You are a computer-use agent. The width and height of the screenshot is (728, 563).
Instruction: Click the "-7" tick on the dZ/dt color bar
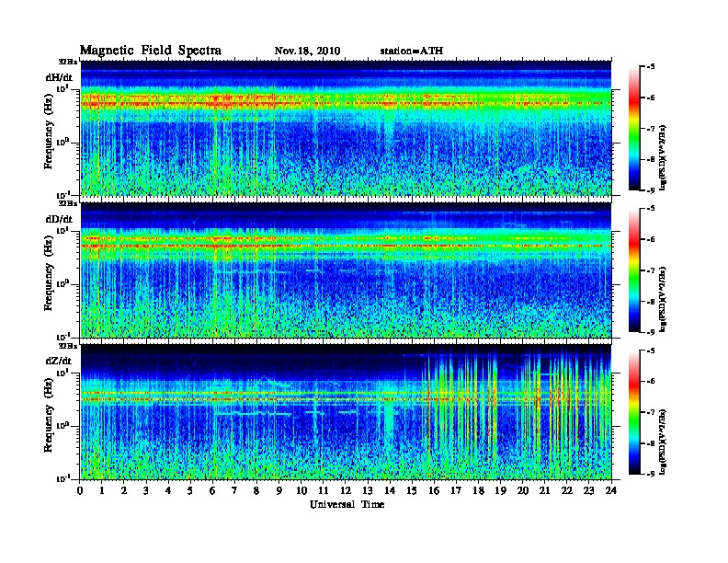coord(651,412)
